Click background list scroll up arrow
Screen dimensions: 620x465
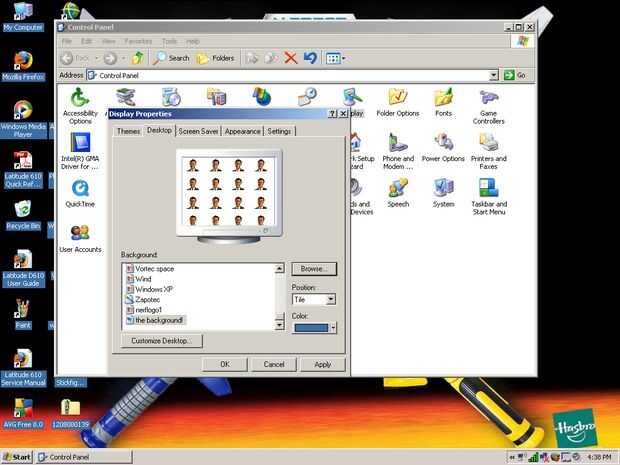coord(279,268)
